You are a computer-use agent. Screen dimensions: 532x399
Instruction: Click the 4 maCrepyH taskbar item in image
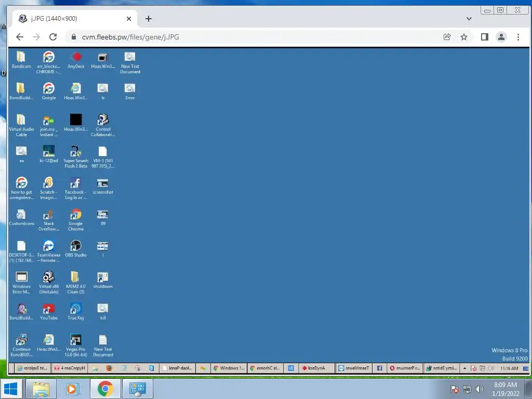70,368
